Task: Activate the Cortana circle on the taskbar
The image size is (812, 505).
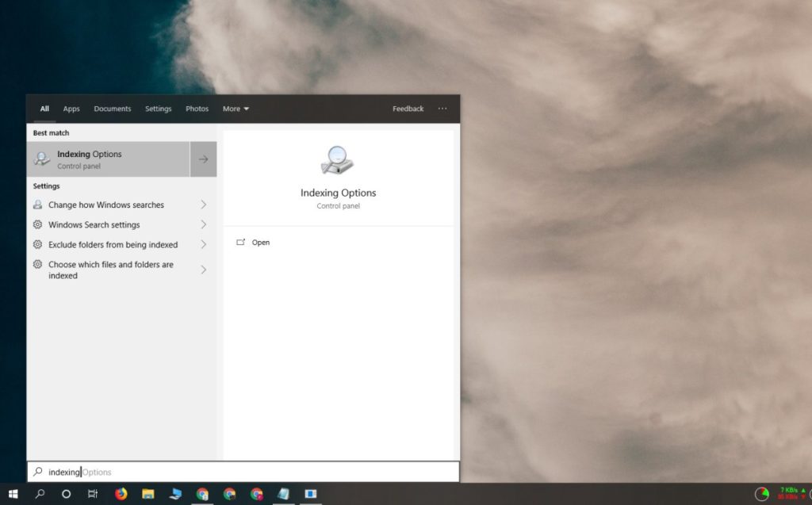Action: tap(66, 495)
